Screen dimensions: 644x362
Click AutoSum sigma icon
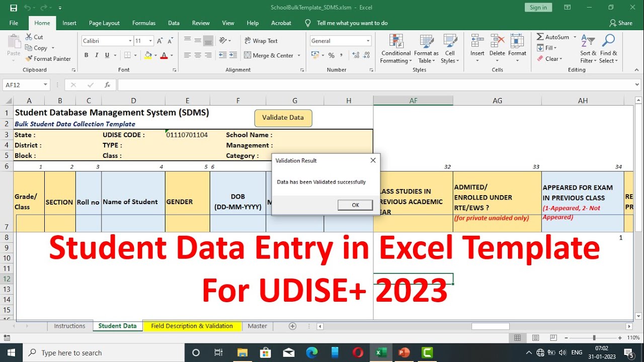pyautogui.click(x=540, y=37)
